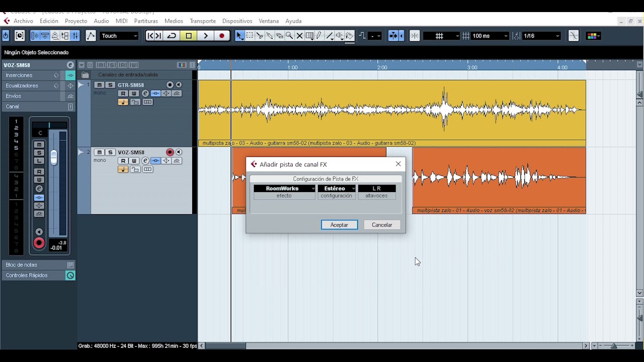Mute the VOZ-SM58 track
644x362 pixels.
pos(100,152)
